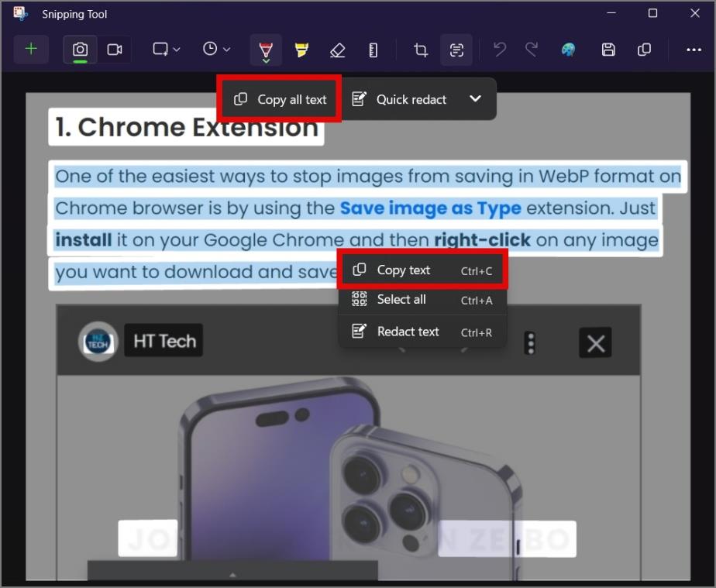Switch to Snip camera mode

(x=80, y=50)
